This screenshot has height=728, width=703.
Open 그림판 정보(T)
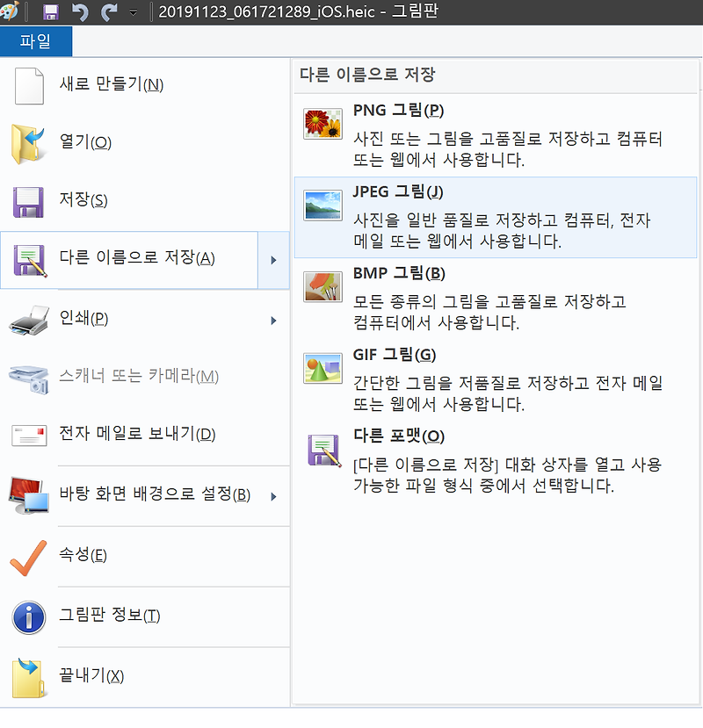click(145, 616)
